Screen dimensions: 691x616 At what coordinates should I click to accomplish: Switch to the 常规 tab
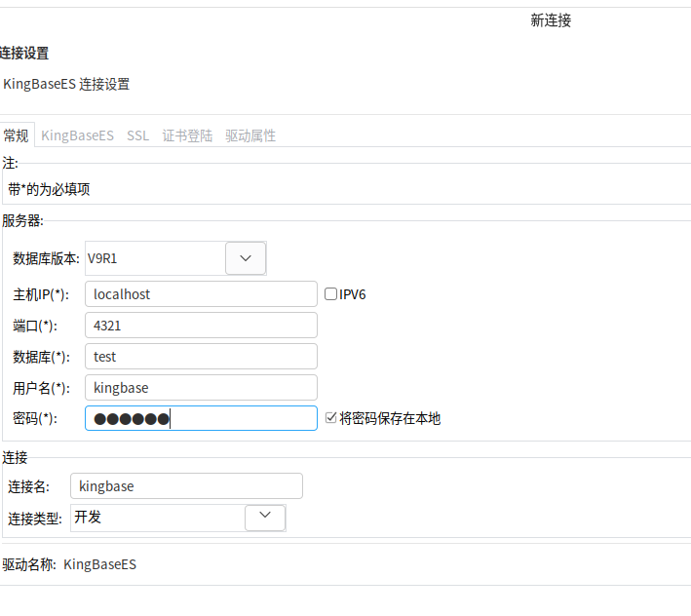point(17,135)
